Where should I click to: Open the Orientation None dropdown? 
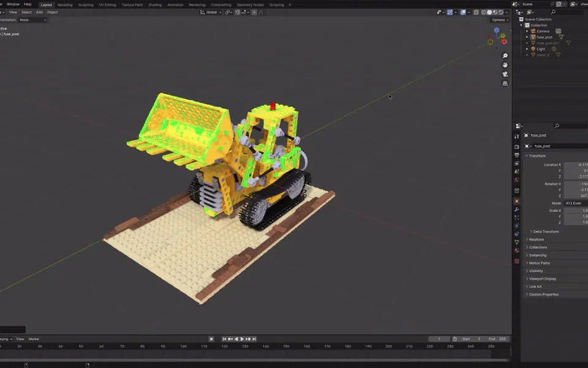point(33,20)
